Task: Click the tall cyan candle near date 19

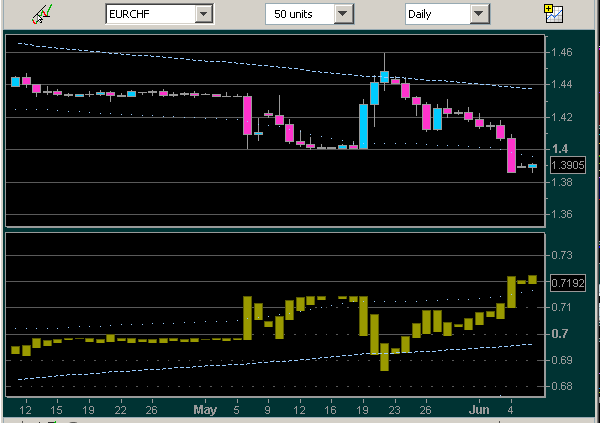Action: (364, 125)
